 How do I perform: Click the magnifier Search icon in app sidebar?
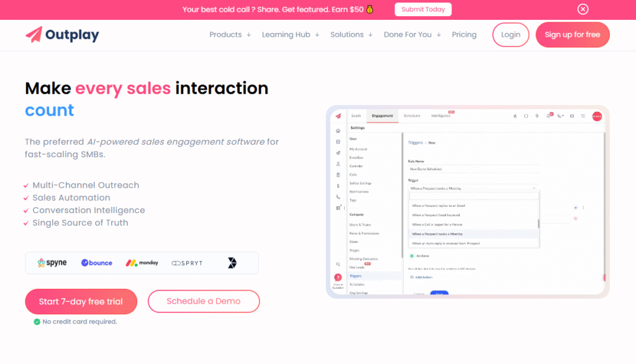[x=338, y=264]
